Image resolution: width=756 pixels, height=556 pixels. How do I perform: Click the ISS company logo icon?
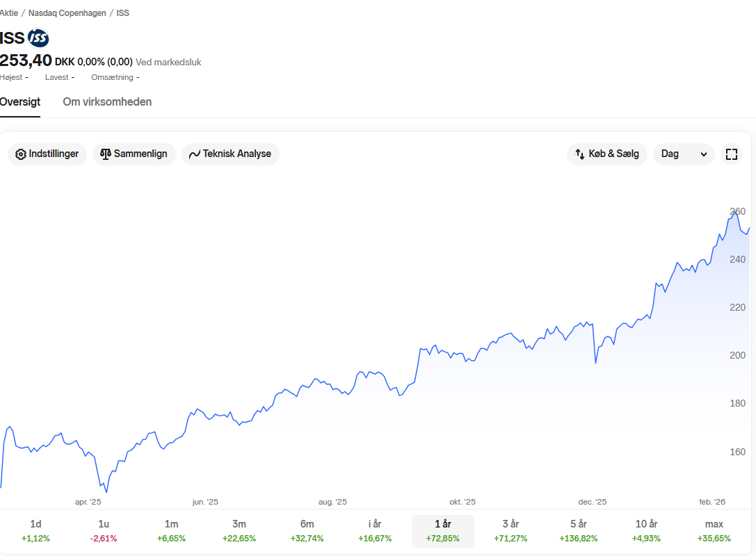[x=38, y=38]
